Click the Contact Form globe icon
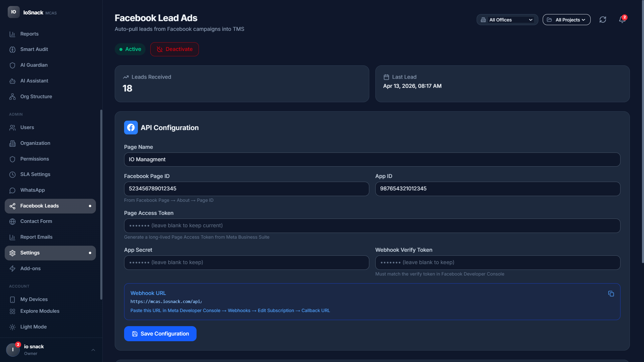Screen dimensions: 644x362 [x=12, y=221]
